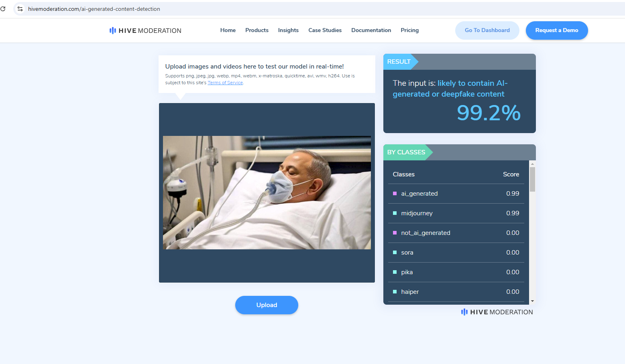Click the midjourney class color marker

(x=395, y=213)
